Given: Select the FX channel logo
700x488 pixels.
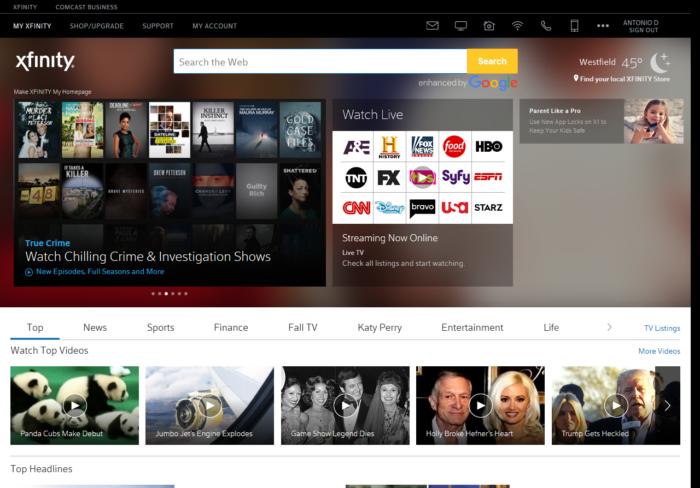Looking at the screenshot, I should [x=389, y=178].
